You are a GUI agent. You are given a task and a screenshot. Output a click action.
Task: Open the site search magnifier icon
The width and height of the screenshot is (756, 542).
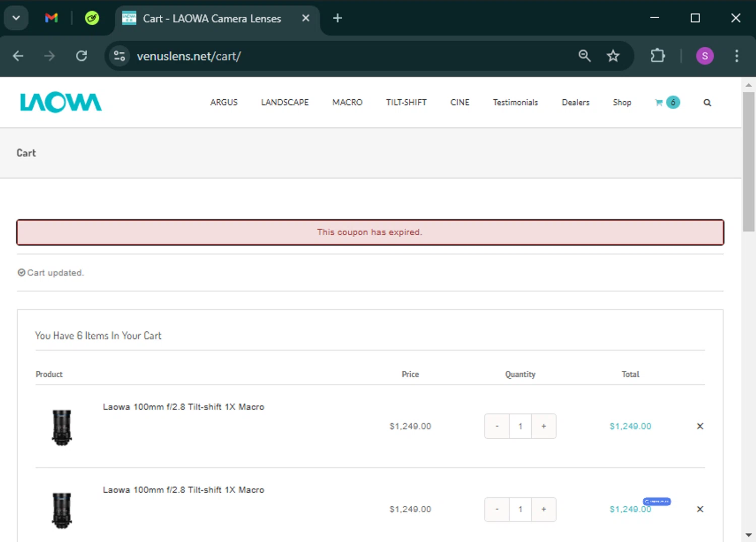point(707,103)
